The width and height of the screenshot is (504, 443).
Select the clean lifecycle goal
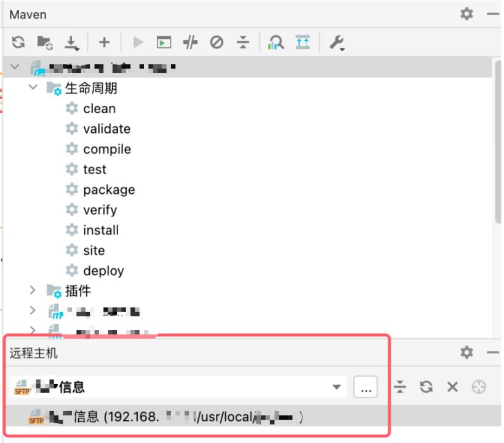99,109
